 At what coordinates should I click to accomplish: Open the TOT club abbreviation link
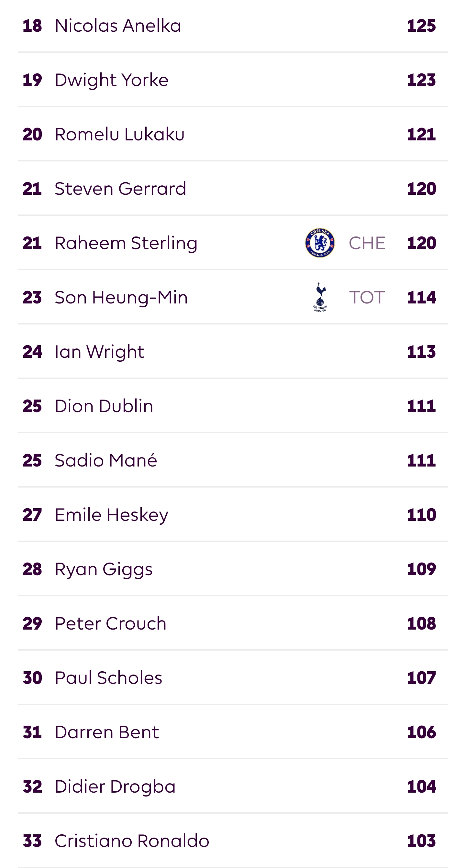tap(367, 297)
